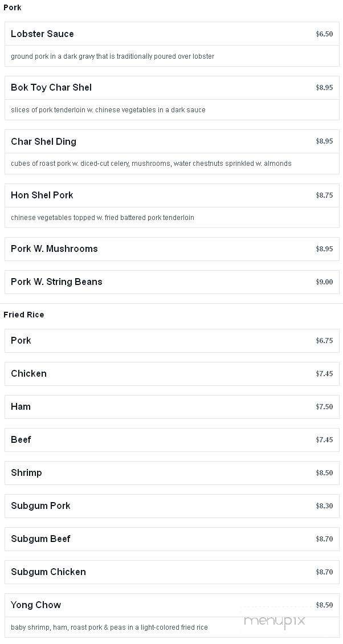The width and height of the screenshot is (343, 644).
Task: Choose Pork W. Mushrooms item
Action: click(172, 249)
